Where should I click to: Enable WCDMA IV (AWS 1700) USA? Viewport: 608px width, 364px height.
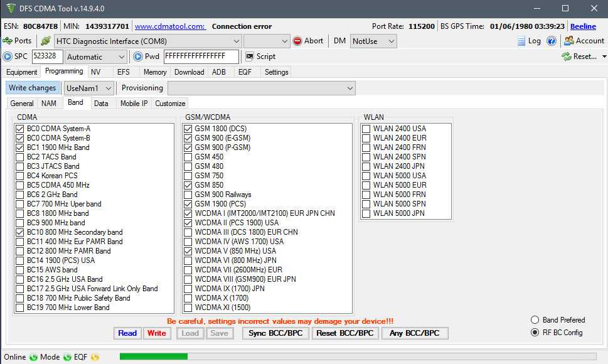(x=188, y=242)
